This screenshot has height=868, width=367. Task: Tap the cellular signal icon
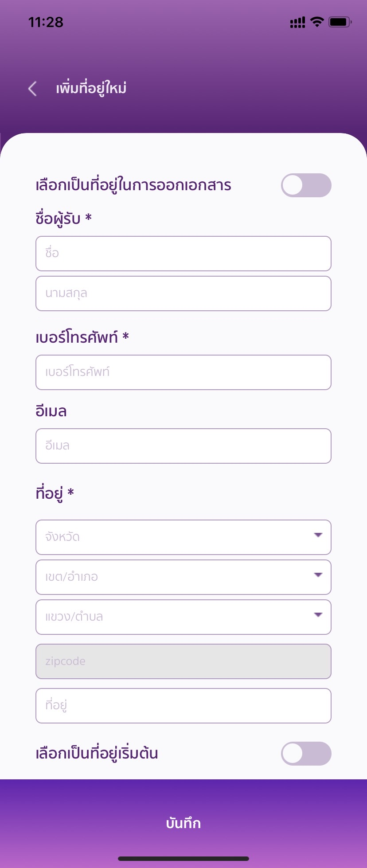(297, 22)
